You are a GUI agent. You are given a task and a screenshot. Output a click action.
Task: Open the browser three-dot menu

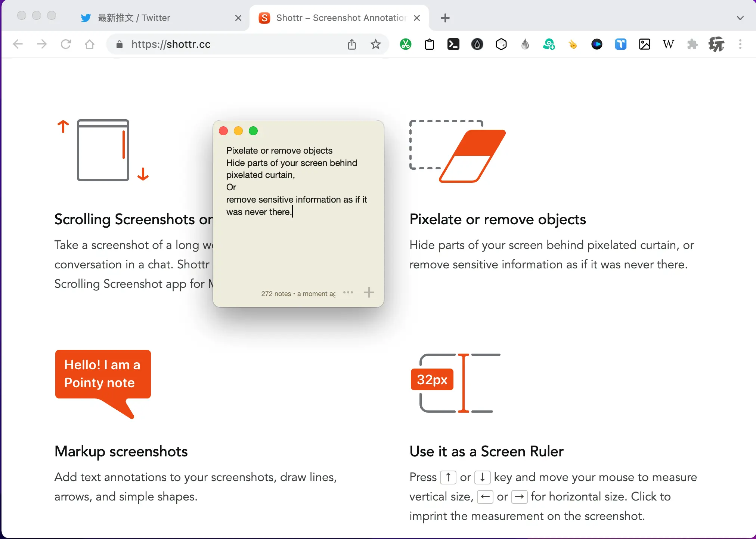740,44
